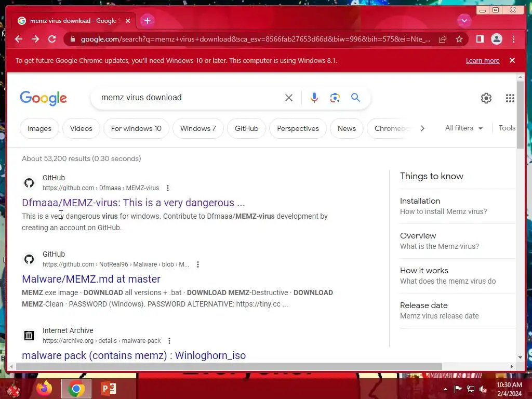Open Learn more about Chrome updates
Image resolution: width=532 pixels, height=399 pixels.
coord(483,61)
